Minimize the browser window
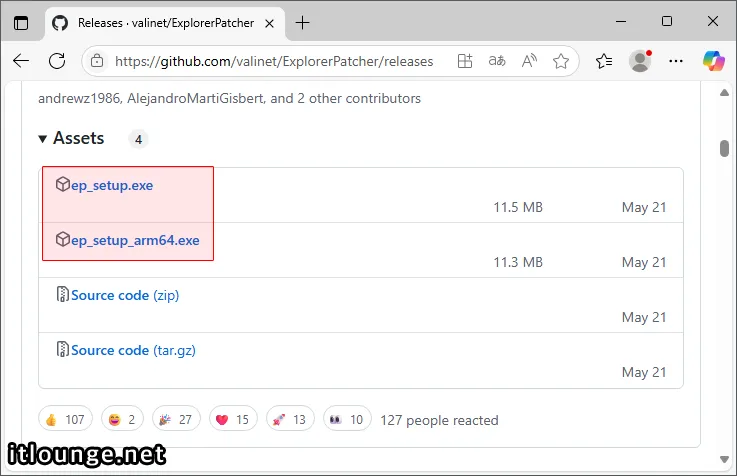This screenshot has height=476, width=737. (x=621, y=22)
